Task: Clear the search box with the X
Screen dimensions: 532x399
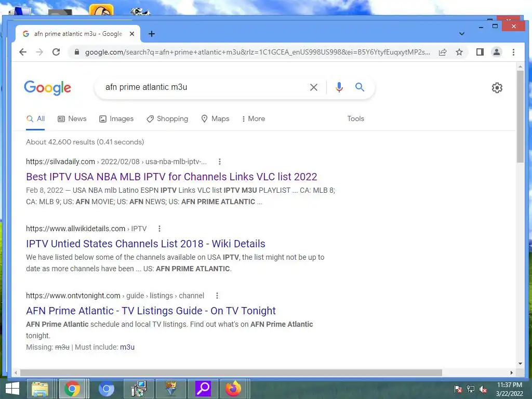Action: pos(314,87)
